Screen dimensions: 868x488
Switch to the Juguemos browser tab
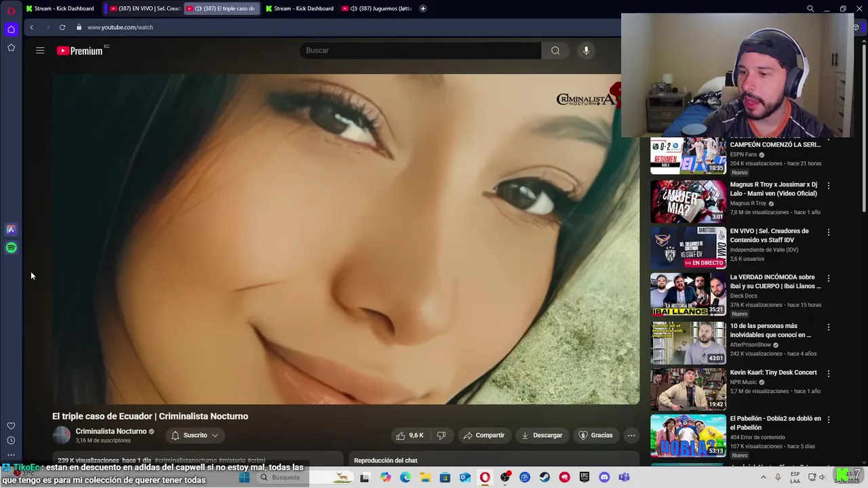pos(377,8)
